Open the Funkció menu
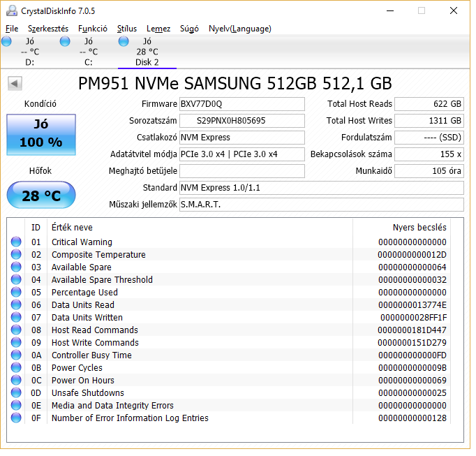This screenshot has width=476, height=456. click(x=93, y=29)
